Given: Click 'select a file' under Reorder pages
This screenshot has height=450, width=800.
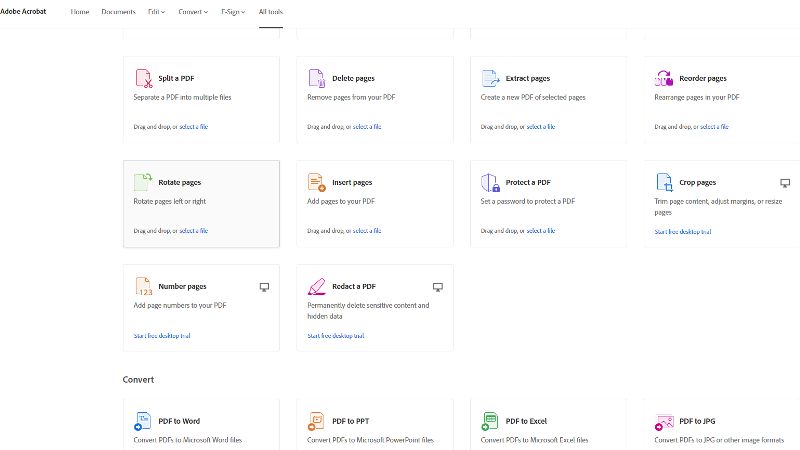Looking at the screenshot, I should (714, 127).
